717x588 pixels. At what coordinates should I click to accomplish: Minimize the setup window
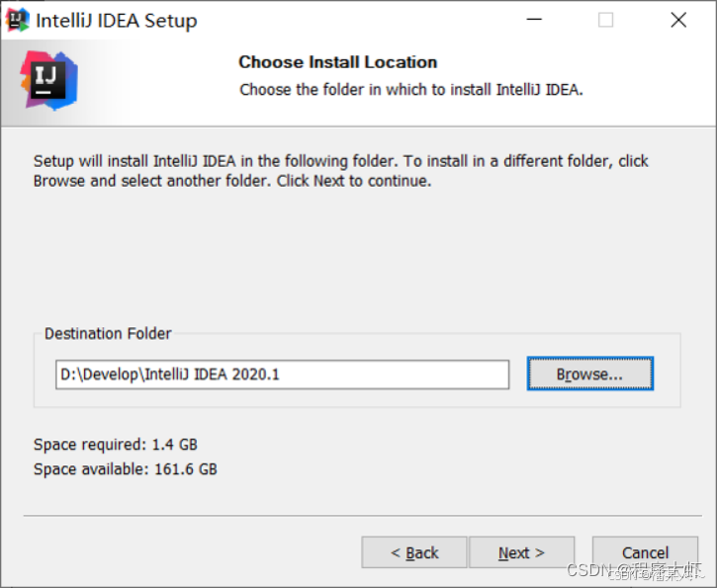tap(534, 20)
